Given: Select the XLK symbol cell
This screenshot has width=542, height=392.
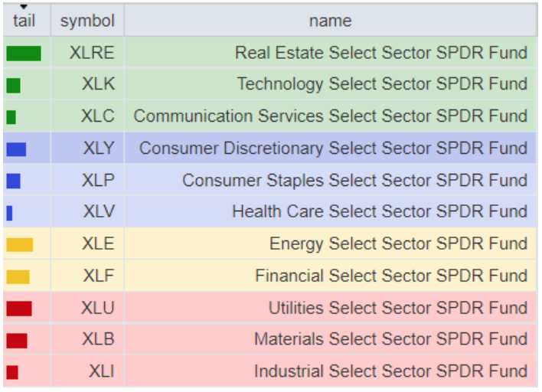Looking at the screenshot, I should (x=98, y=84).
